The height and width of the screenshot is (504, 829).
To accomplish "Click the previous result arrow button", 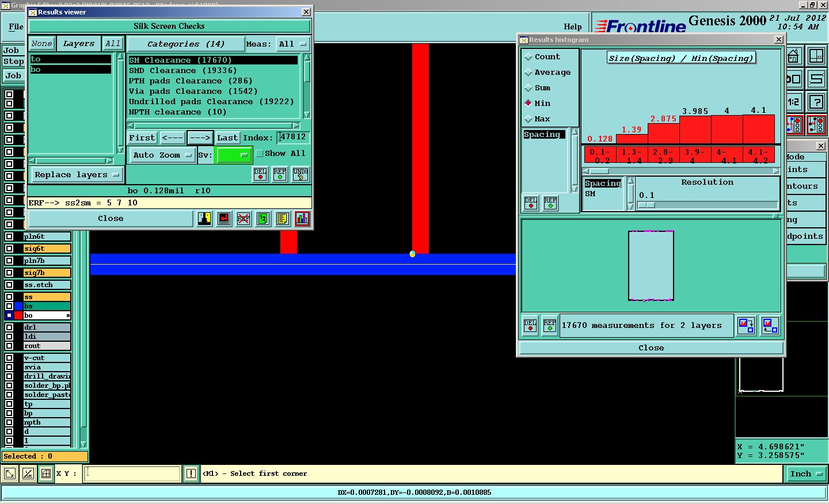I will click(172, 138).
